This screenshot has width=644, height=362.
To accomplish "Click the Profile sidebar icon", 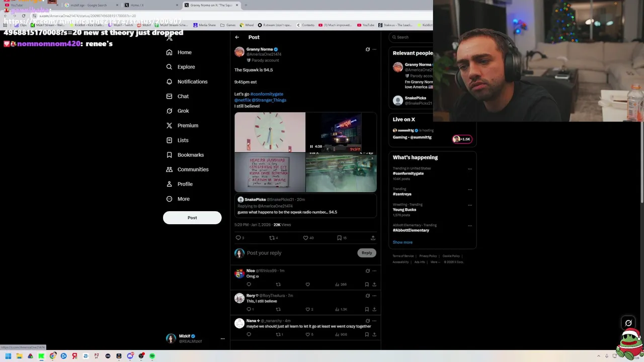I will [169, 184].
